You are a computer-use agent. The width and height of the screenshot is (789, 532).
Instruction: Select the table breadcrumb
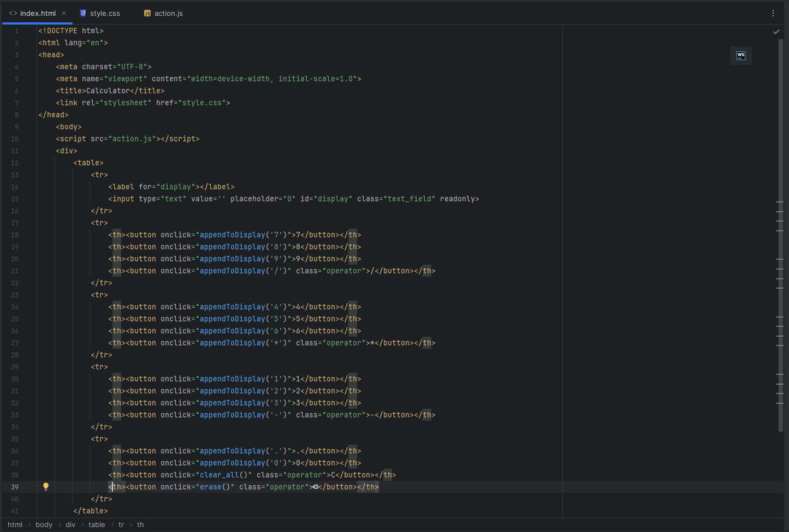(97, 525)
